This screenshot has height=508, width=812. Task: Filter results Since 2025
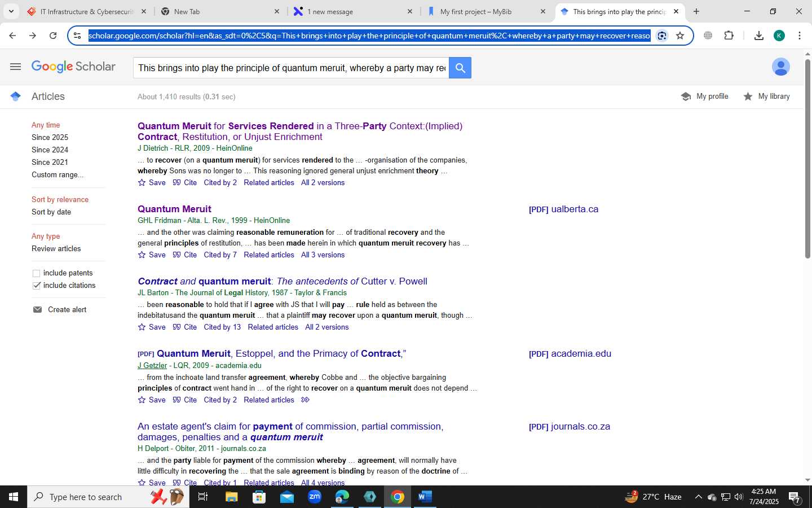[x=50, y=137]
